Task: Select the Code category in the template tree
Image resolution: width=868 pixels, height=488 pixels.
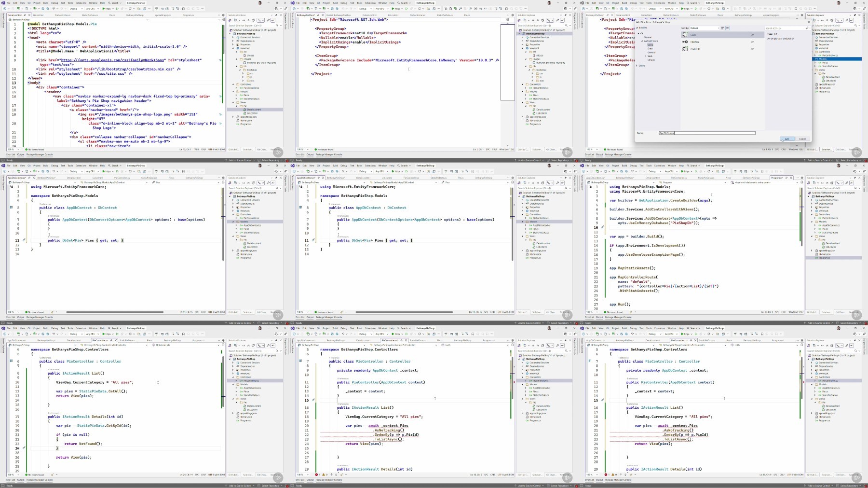Action: point(650,45)
